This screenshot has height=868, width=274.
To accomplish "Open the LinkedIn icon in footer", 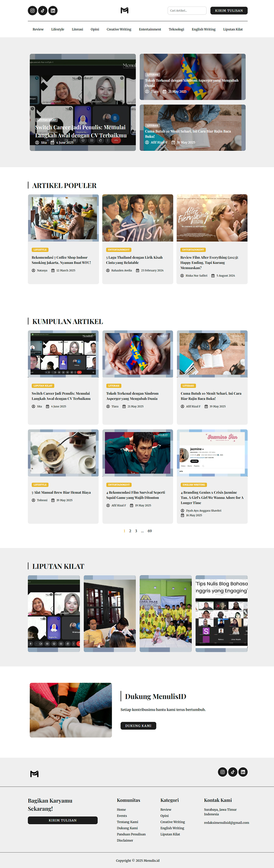I will click(243, 772).
